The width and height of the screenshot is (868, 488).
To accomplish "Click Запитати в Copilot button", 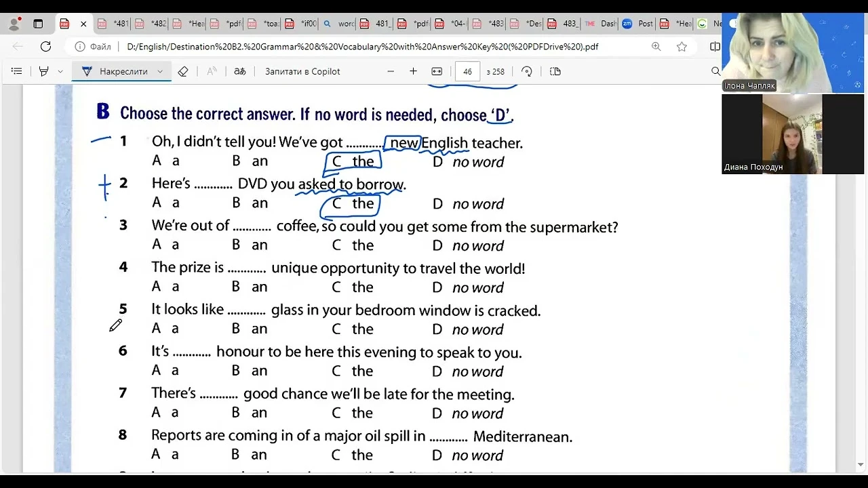I will [x=302, y=71].
